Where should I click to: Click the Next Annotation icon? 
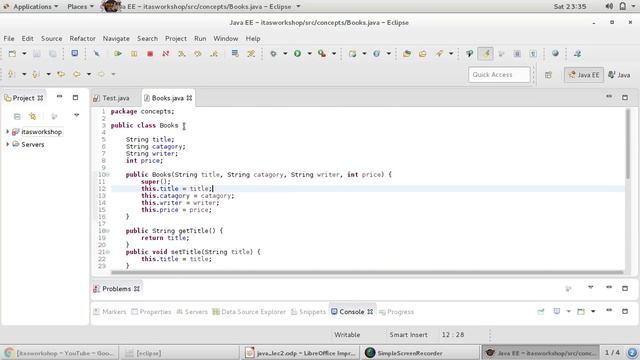pyautogui.click(x=11, y=74)
